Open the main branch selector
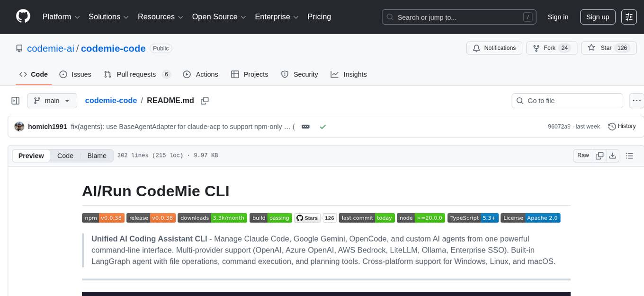Screen dimensions: 644x296 (52, 100)
